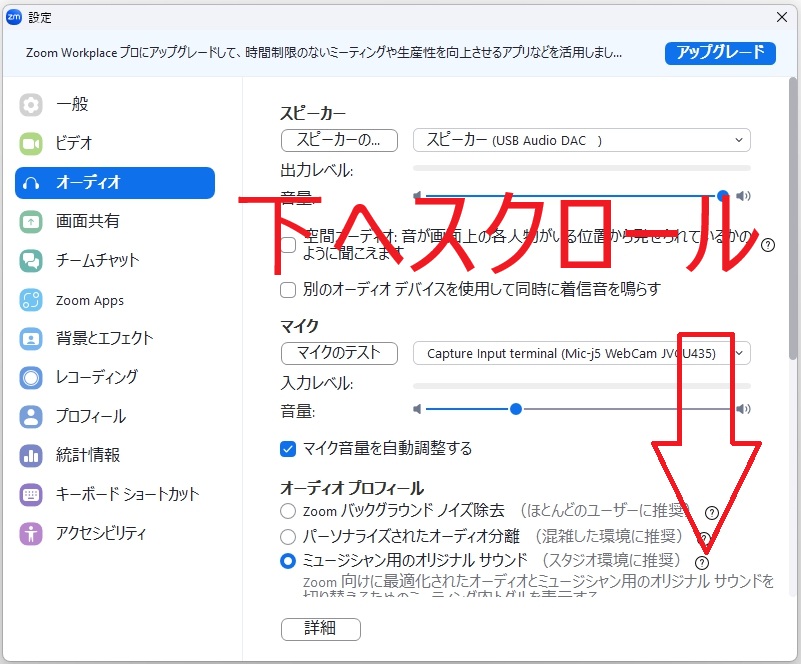Click the 統計情報 bar chart icon

pyautogui.click(x=31, y=455)
